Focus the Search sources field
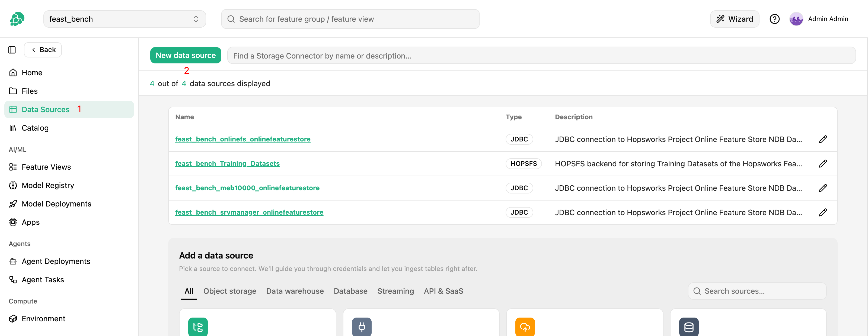 (x=757, y=291)
